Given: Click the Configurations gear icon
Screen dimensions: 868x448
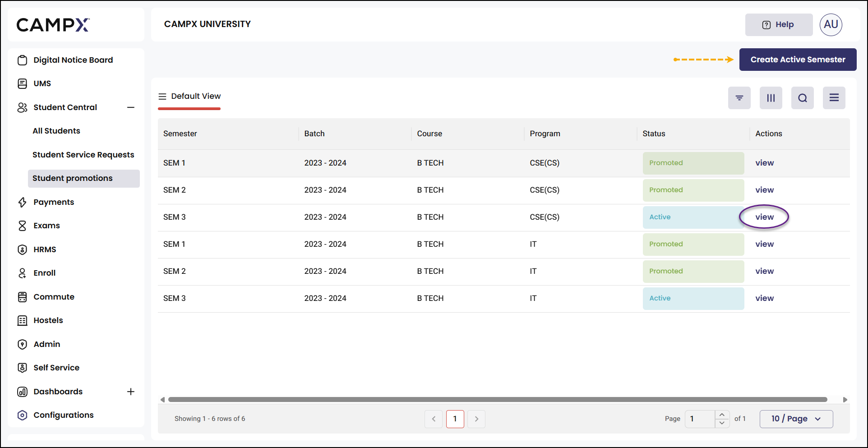Looking at the screenshot, I should pos(22,415).
